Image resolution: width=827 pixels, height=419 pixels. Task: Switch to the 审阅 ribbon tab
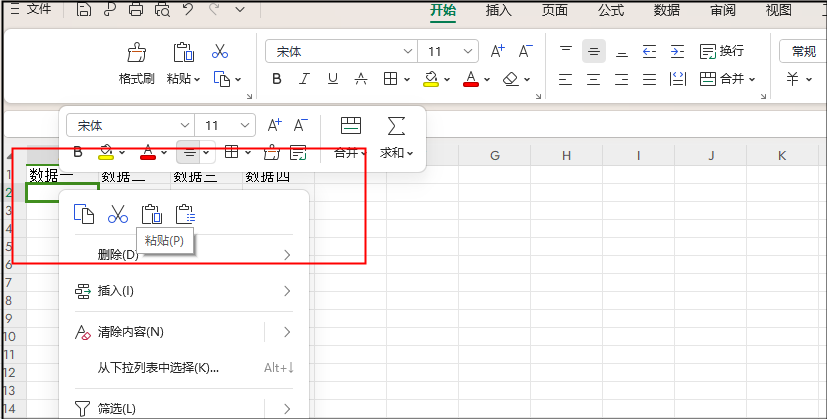pos(723,10)
